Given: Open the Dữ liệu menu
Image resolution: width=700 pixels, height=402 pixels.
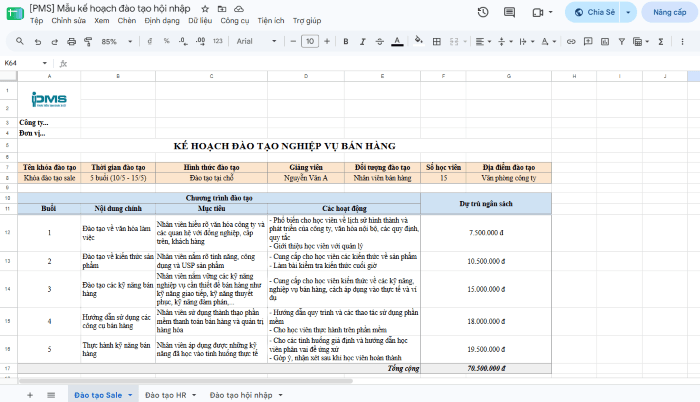Looking at the screenshot, I should coord(200,21).
